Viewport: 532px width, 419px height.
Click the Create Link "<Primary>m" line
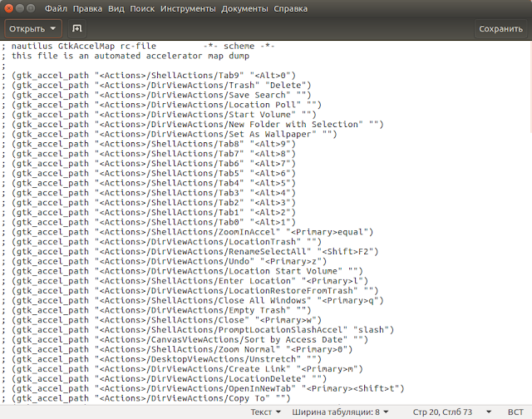182,369
